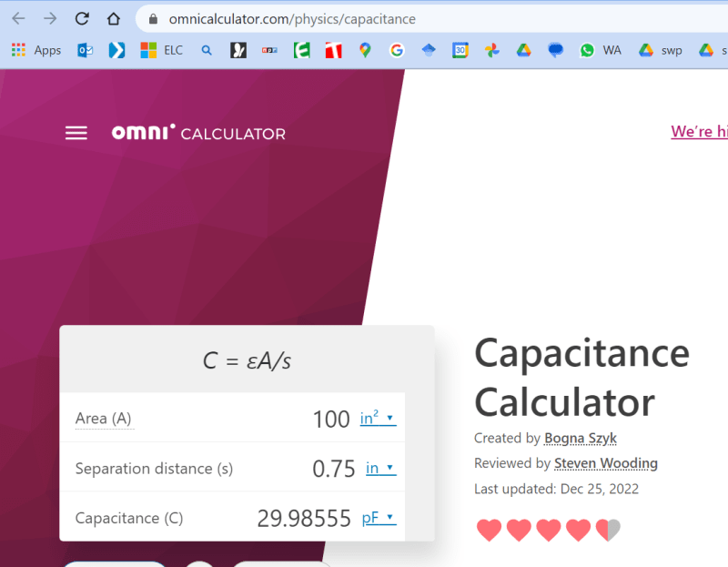Open the WhatsApp WA bookmark
The height and width of the screenshot is (567, 728).
coord(601,50)
